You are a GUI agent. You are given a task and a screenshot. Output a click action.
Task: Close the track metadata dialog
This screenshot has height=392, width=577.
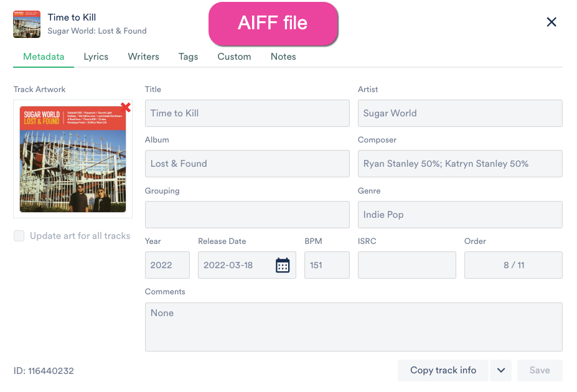551,22
